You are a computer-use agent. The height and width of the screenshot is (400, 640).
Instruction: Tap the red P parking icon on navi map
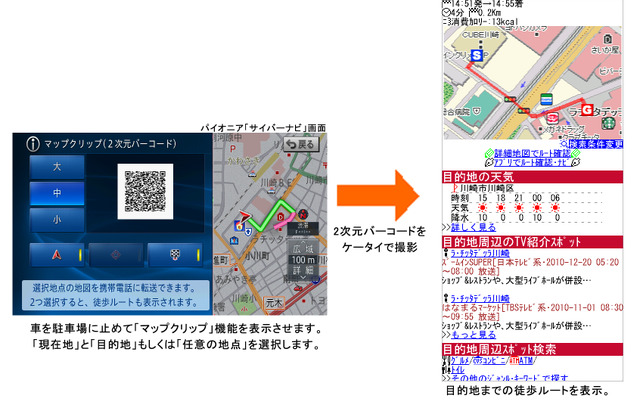pyautogui.click(x=233, y=149)
